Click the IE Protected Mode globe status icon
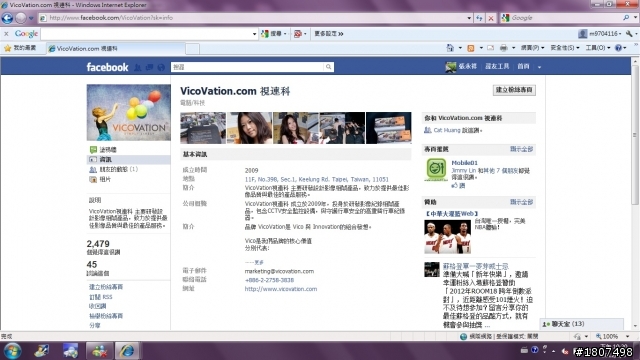The width and height of the screenshot is (640, 360). 463,336
